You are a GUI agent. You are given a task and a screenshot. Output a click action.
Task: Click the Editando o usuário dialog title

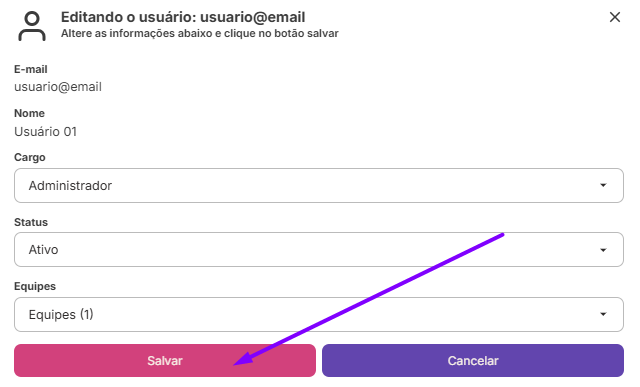coord(183,17)
